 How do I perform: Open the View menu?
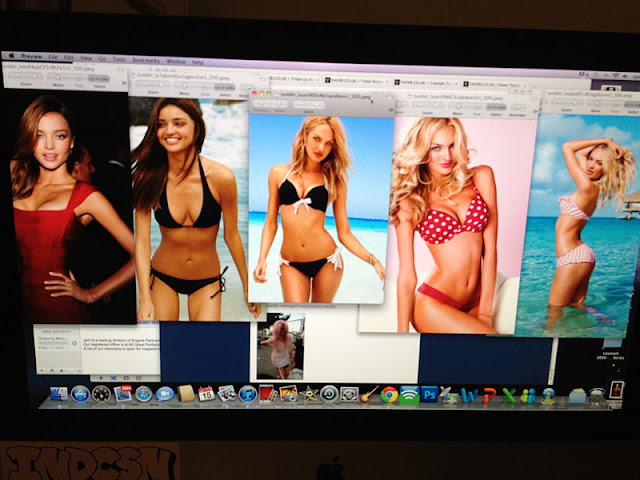(x=86, y=58)
